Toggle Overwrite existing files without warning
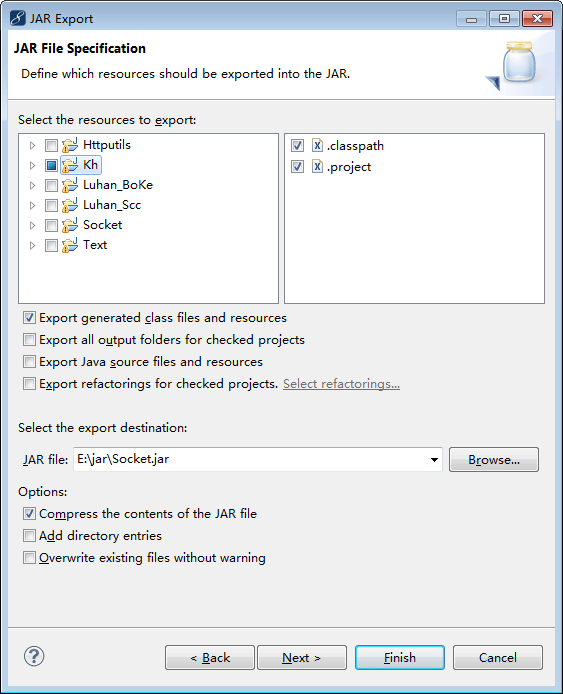The image size is (563, 694). [29, 558]
